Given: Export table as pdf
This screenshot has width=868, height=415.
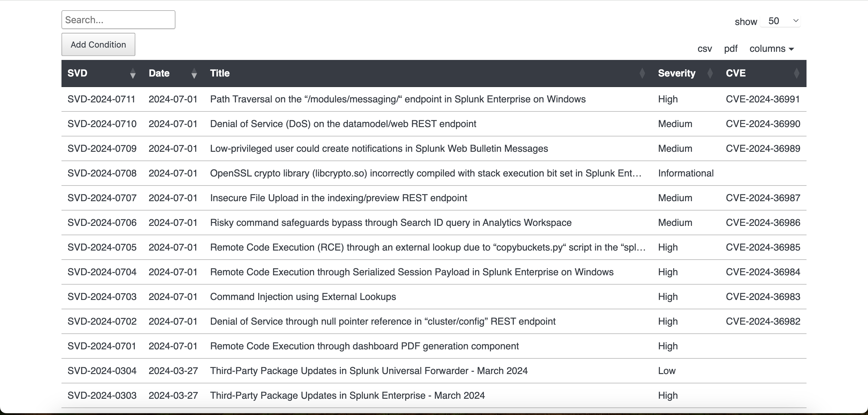Looking at the screenshot, I should pyautogui.click(x=731, y=49).
